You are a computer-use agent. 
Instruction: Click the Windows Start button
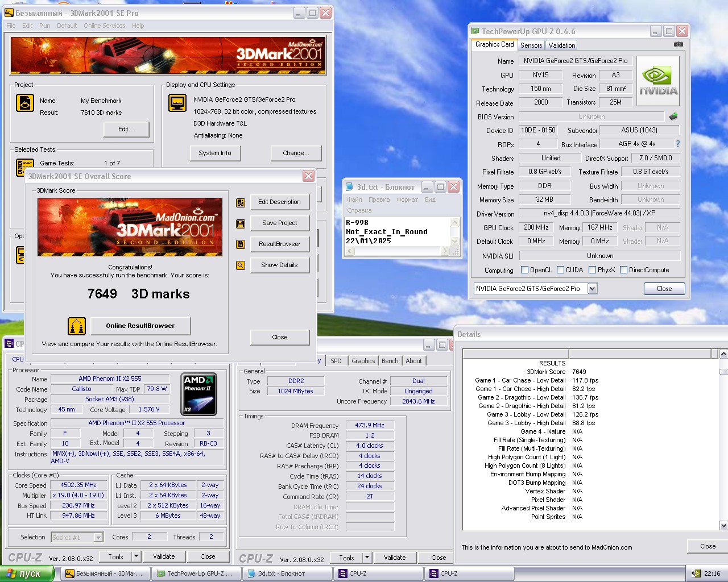click(x=27, y=573)
